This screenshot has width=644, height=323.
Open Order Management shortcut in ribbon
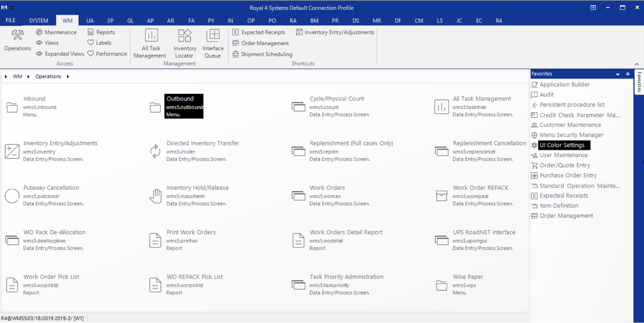261,43
